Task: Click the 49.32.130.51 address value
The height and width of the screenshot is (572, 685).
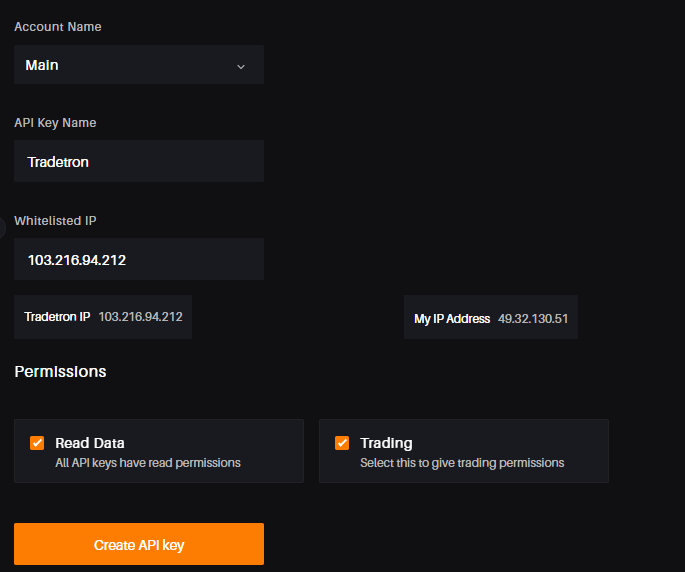Action: pyautogui.click(x=533, y=319)
